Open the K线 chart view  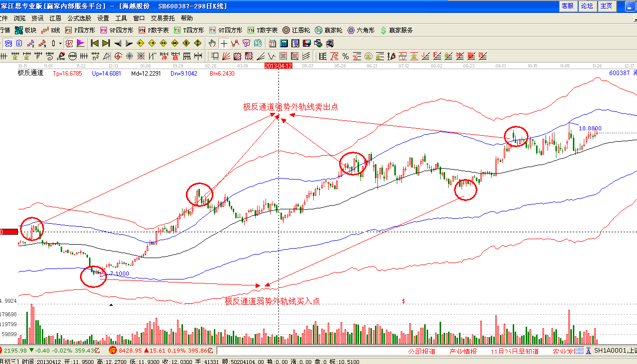(50, 30)
